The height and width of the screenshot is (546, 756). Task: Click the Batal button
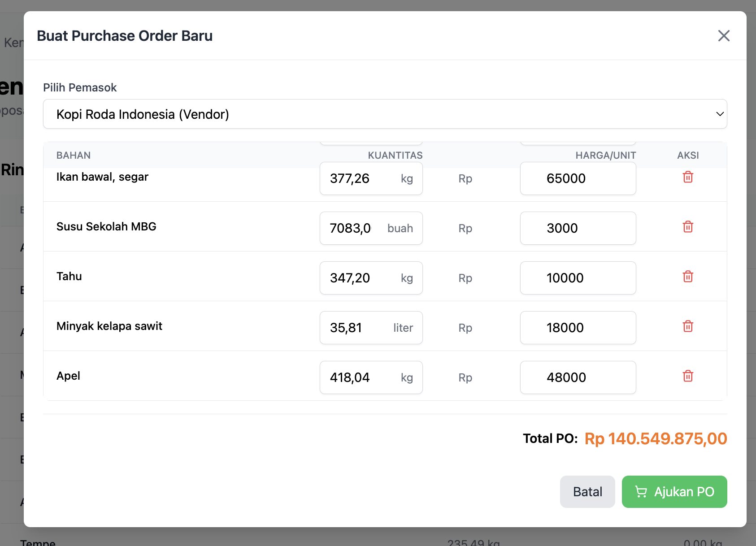pyautogui.click(x=587, y=492)
